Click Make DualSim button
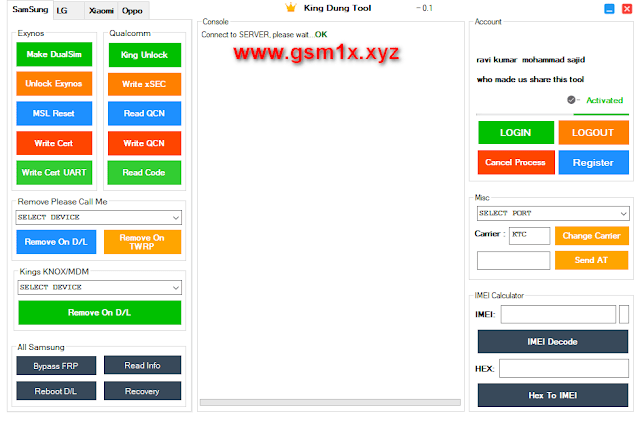The width and height of the screenshot is (640, 422). pos(54,54)
